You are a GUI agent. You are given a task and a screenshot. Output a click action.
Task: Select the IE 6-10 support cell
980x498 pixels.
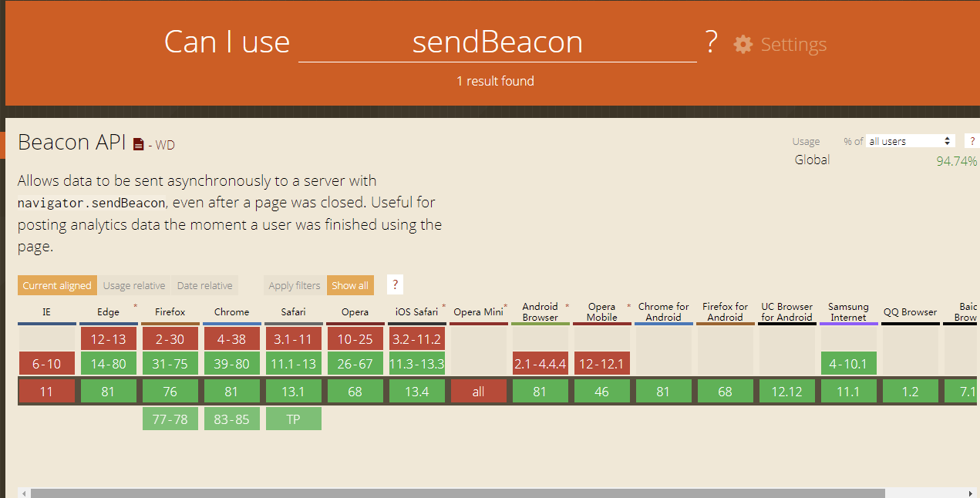click(x=46, y=363)
